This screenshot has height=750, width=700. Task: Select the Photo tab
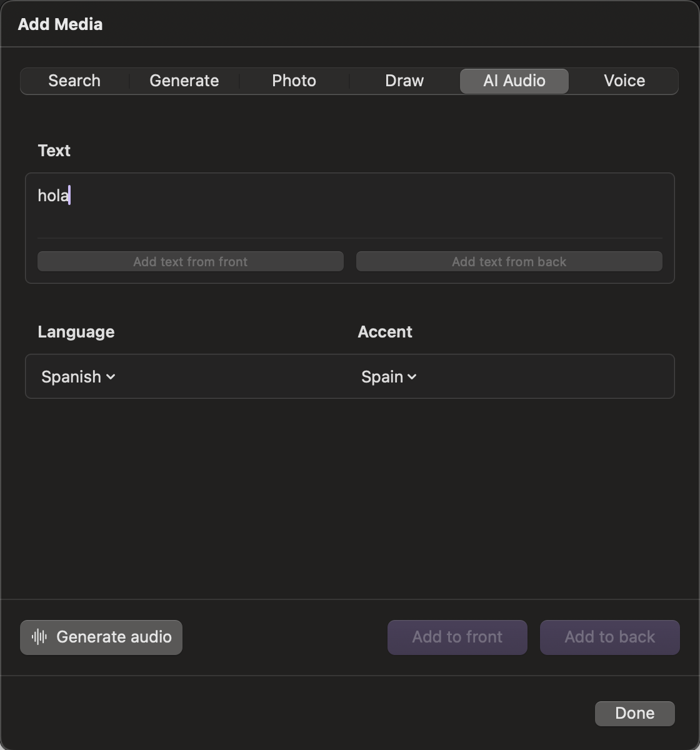[294, 81]
